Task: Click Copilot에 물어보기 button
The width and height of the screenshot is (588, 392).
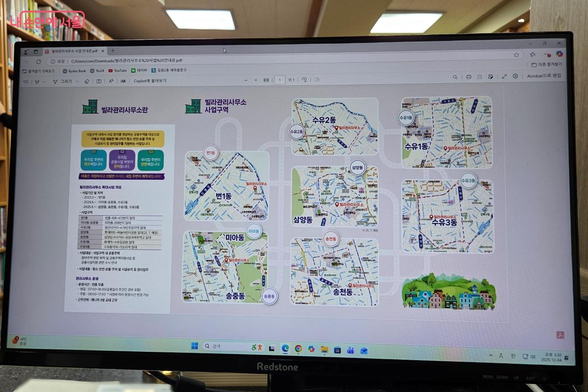Action: (150, 81)
